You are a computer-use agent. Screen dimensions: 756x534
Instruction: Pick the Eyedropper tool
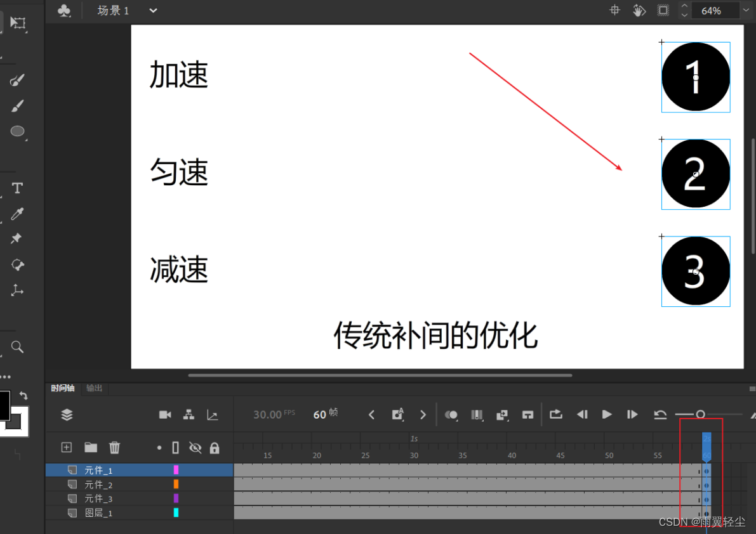17,213
